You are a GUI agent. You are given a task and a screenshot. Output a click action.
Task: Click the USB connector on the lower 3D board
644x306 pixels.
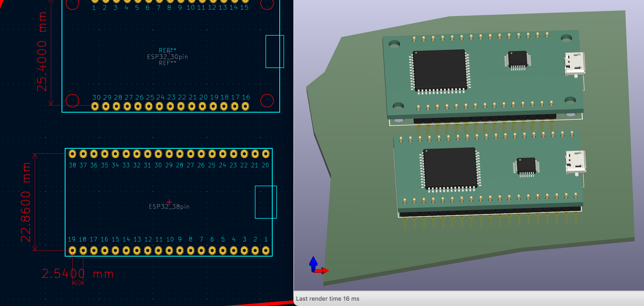tap(576, 163)
